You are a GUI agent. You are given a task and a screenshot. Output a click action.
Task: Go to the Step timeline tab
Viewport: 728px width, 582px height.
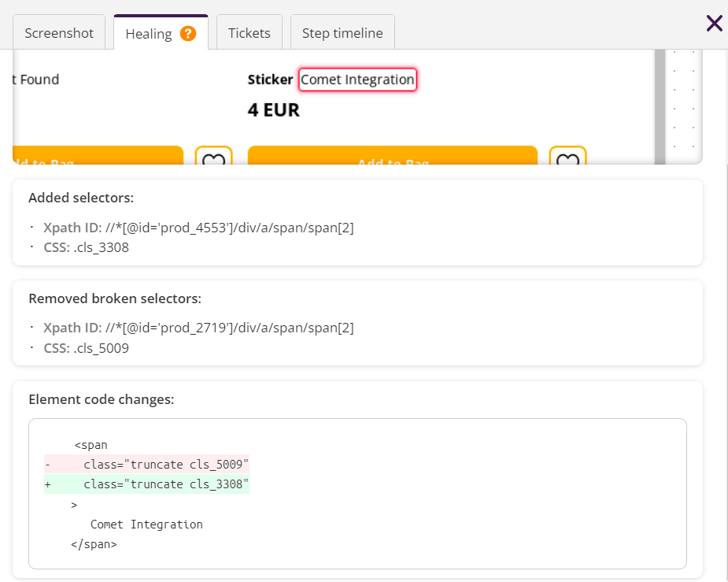tap(342, 32)
